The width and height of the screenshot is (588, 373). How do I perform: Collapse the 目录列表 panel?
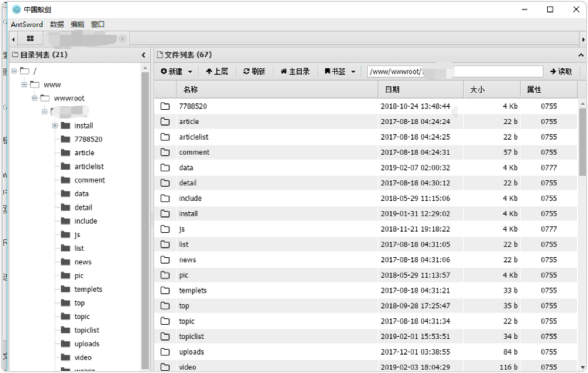[143, 55]
